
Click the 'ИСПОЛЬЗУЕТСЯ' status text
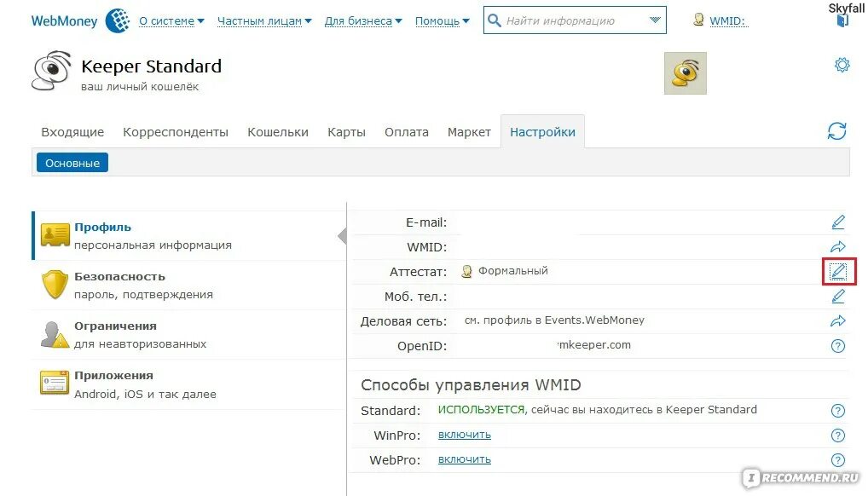coord(481,410)
